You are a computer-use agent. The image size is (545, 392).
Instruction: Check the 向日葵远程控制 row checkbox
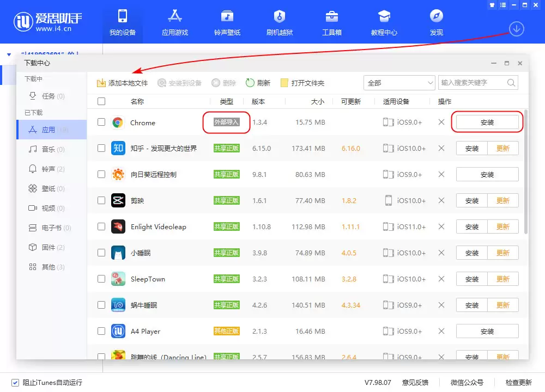tap(101, 174)
